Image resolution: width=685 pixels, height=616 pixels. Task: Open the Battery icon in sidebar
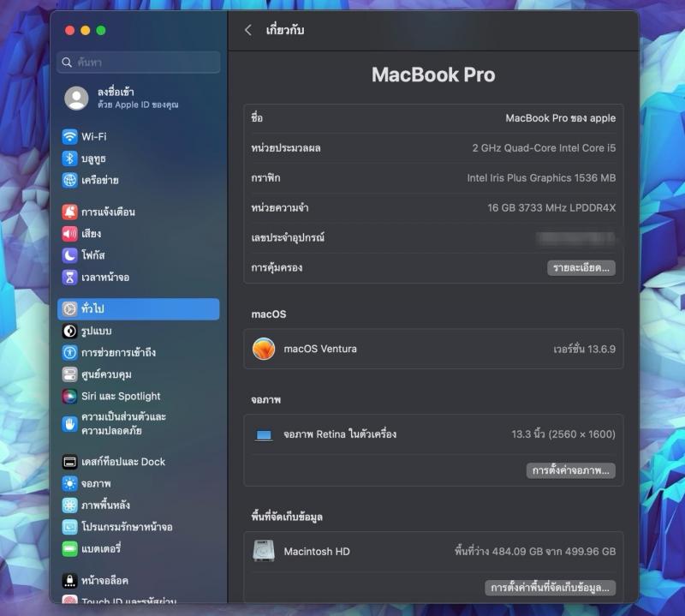pos(70,548)
